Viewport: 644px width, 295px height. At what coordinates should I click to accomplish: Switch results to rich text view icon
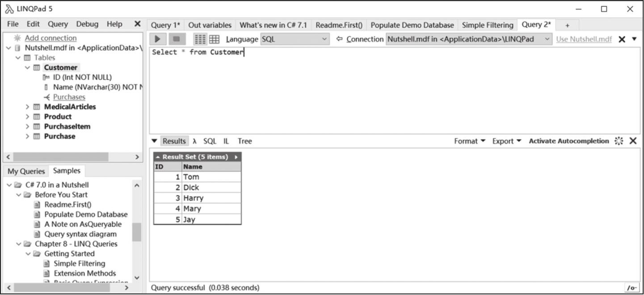200,39
